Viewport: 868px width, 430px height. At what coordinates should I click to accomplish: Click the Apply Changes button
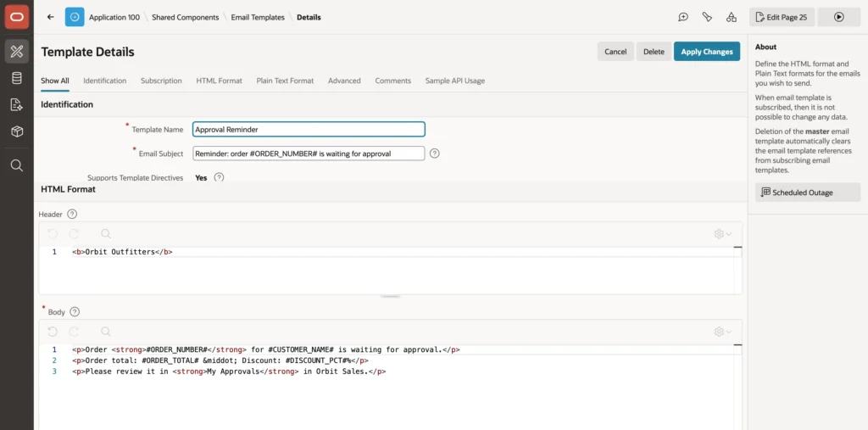pos(707,52)
